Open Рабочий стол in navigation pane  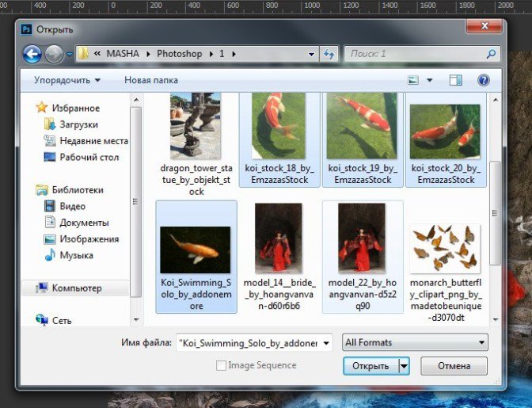pos(89,157)
